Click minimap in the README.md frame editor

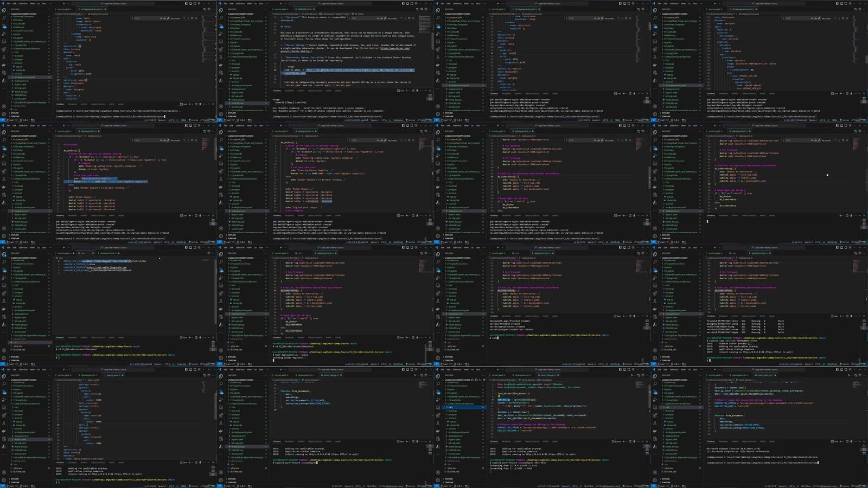424,23
